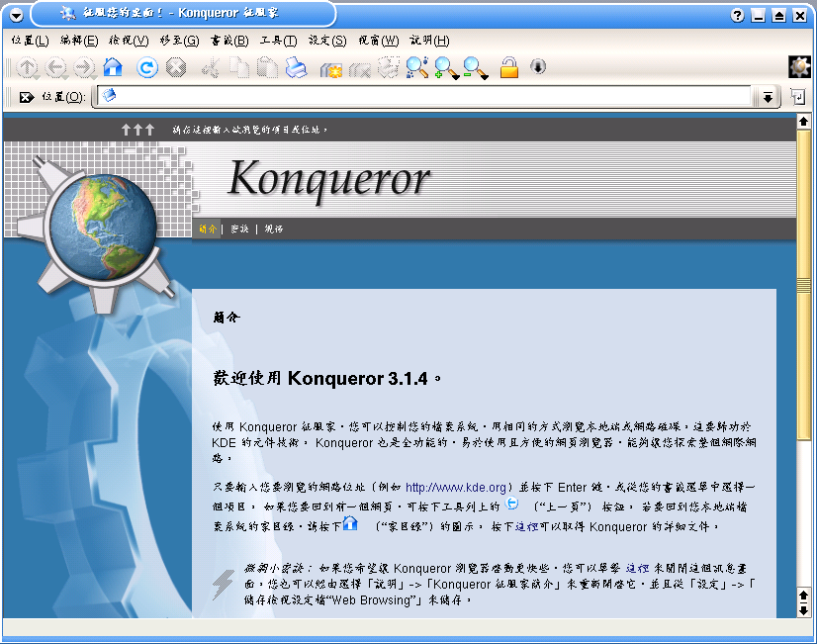Expand the location bar history dropdown
This screenshot has height=644, width=817.
point(767,97)
